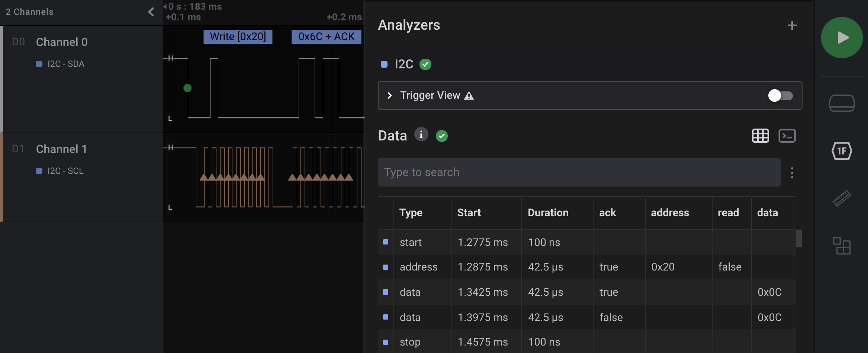Open the workspace layout icon in sidebar
The image size is (868, 353).
pos(842,246)
